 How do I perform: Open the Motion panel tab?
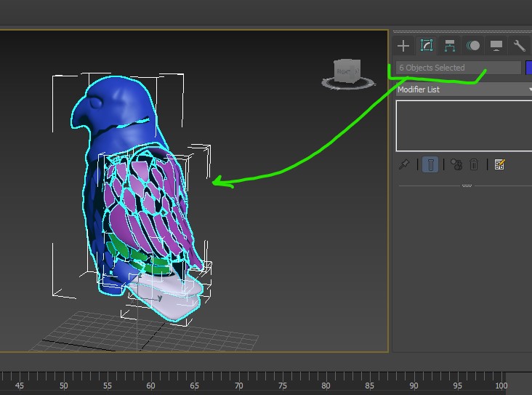[x=473, y=46]
